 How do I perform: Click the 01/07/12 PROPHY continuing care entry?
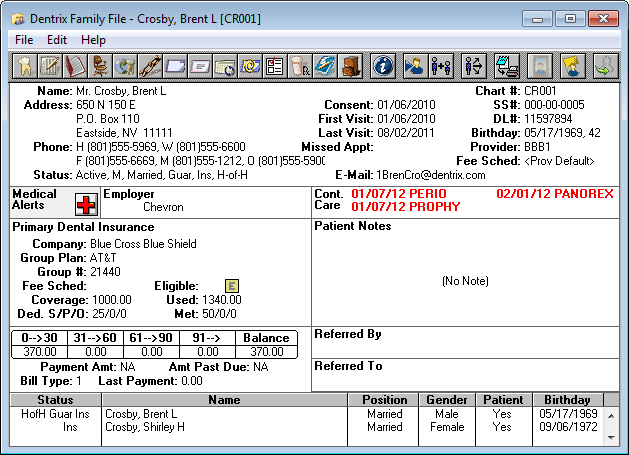click(406, 207)
